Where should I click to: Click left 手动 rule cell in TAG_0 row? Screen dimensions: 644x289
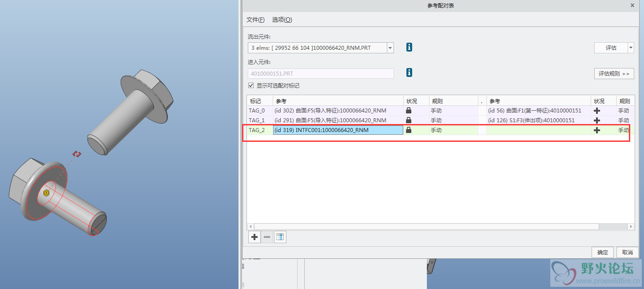pos(453,111)
